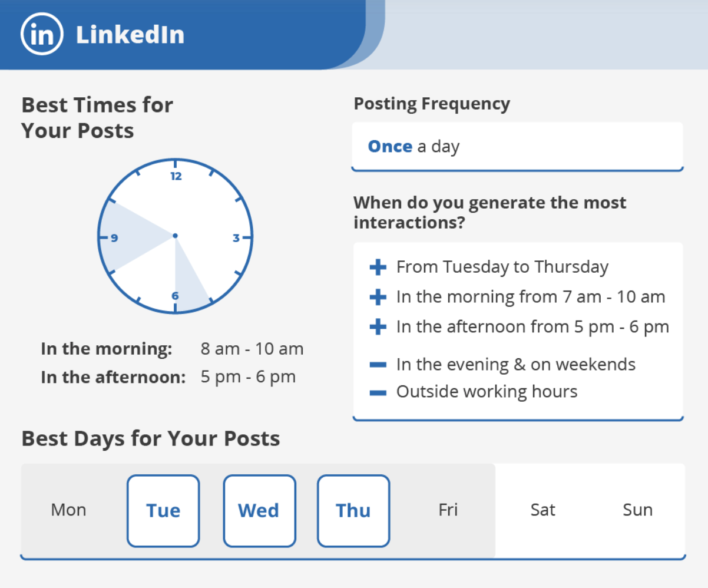Screen dimensions: 708x588
Task: Click the LinkedIn header title text
Action: pyautogui.click(x=130, y=35)
